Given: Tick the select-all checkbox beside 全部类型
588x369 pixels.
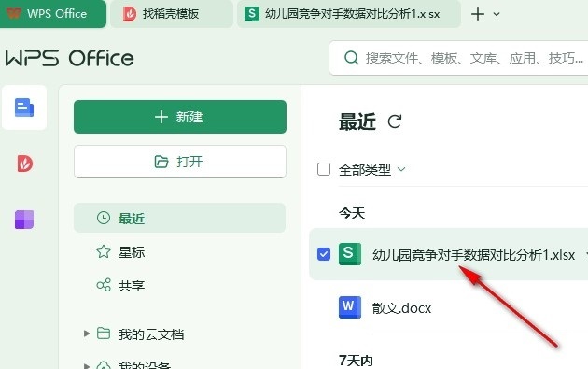Looking at the screenshot, I should [324, 169].
